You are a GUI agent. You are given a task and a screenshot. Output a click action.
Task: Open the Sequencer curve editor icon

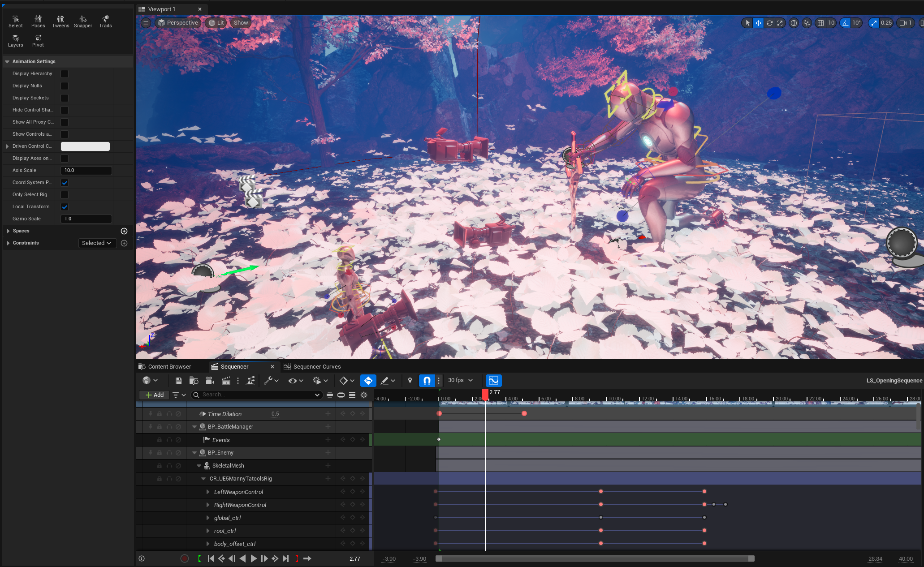493,381
